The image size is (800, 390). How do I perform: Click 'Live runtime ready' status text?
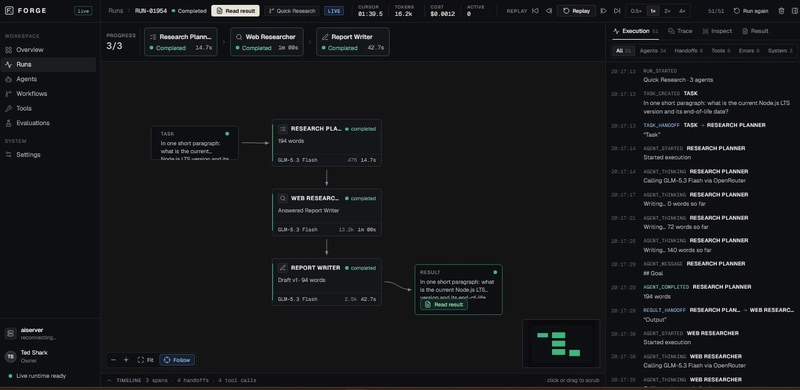tap(41, 376)
